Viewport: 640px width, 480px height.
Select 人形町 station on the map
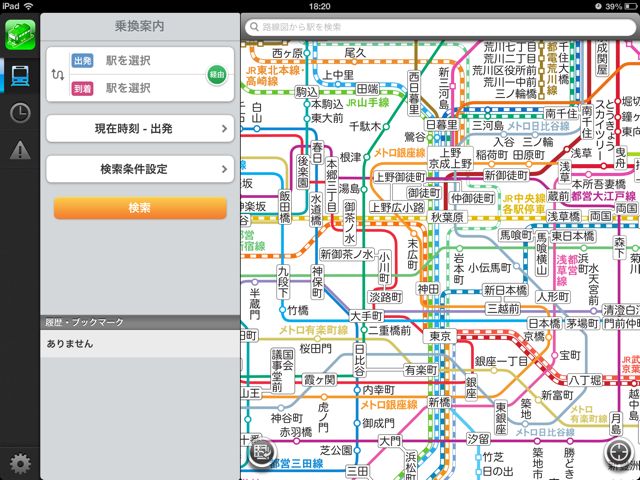point(553,297)
